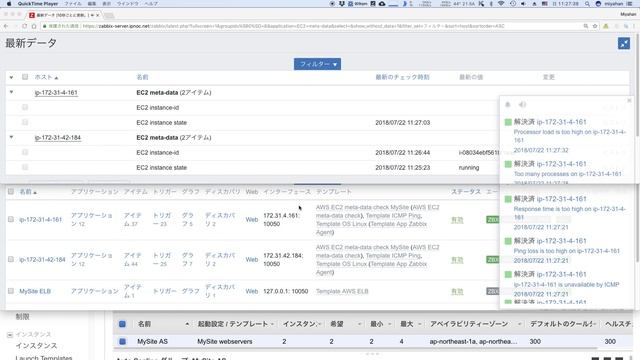
Task: Select checkbox for ip-172-31-42-184 in hosts list
Action: click(11, 259)
